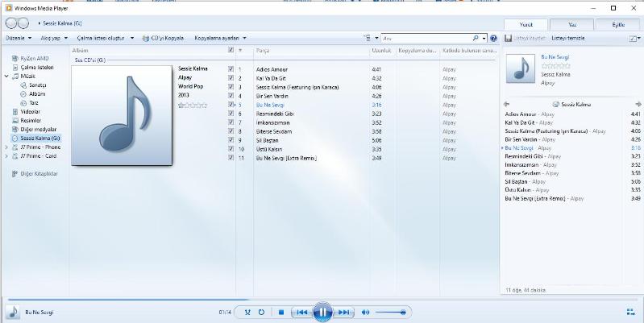Open the Help question mark icon
The width and height of the screenshot is (644, 323).
[493, 38]
